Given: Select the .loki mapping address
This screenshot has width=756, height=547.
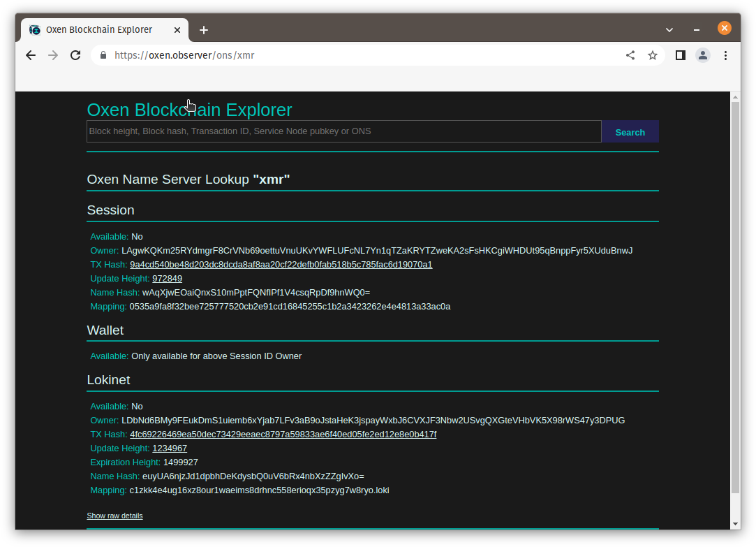Looking at the screenshot, I should (260, 490).
